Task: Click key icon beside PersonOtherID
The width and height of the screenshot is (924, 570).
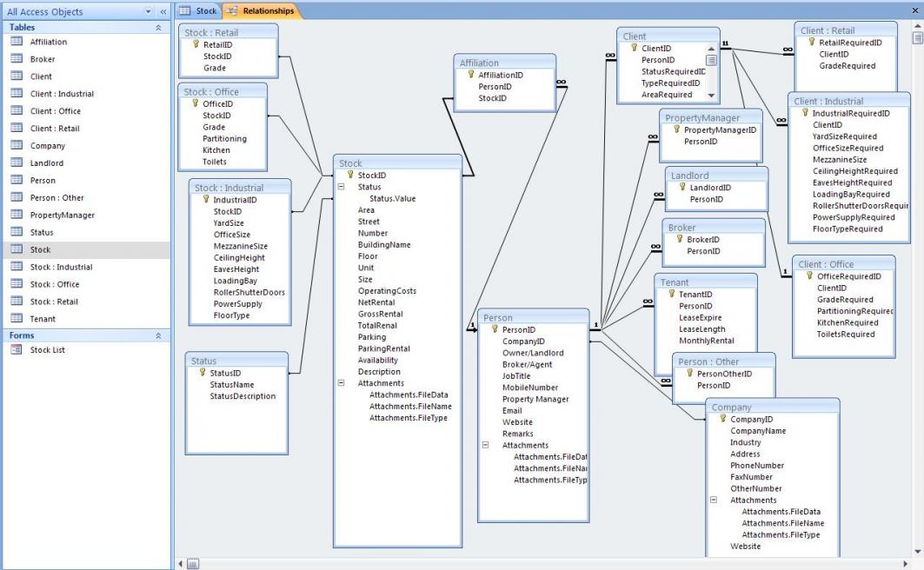Action: (689, 372)
